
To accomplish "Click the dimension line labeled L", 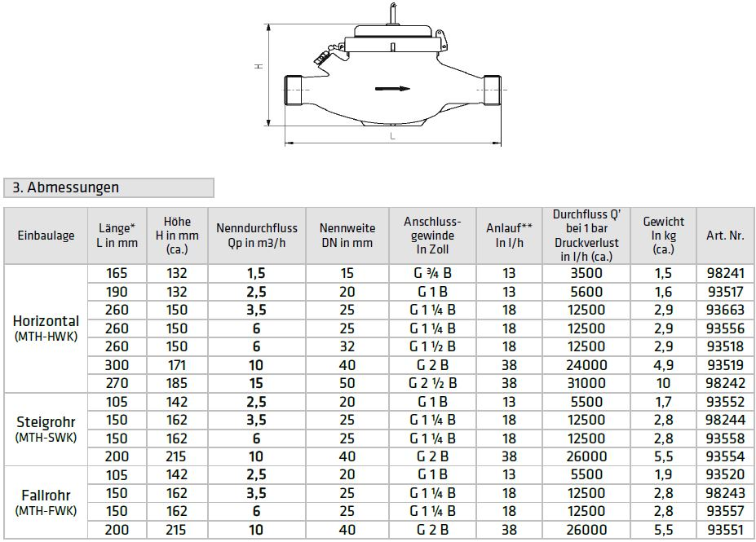I will (391, 140).
